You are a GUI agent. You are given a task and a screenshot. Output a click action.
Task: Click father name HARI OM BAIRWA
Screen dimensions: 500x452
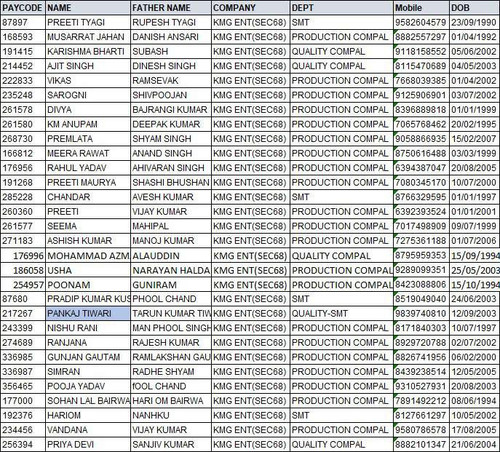pos(171,401)
